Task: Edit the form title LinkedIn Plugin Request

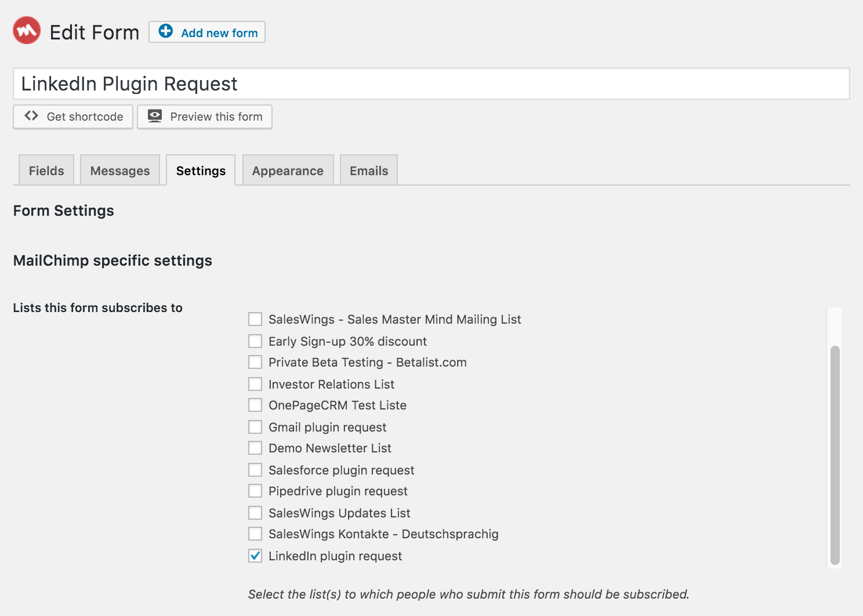Action: tap(431, 84)
